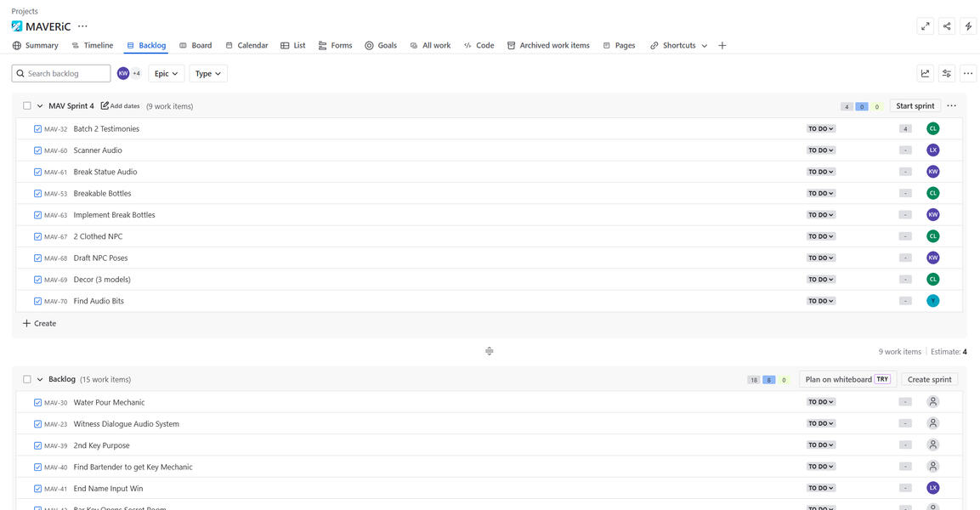The height and width of the screenshot is (510, 980).
Task: Click the Create sprint button
Action: click(x=929, y=380)
